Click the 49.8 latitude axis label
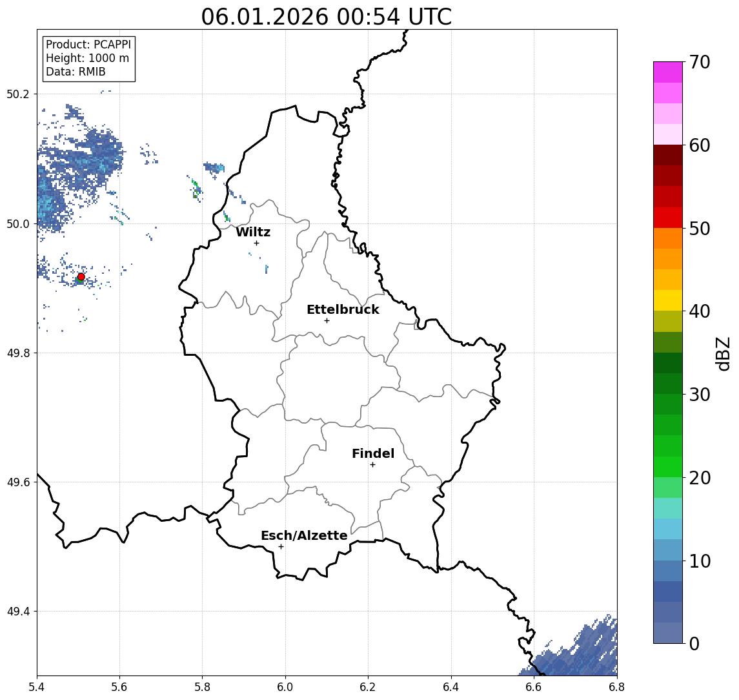The height and width of the screenshot is (700, 739). (x=18, y=353)
